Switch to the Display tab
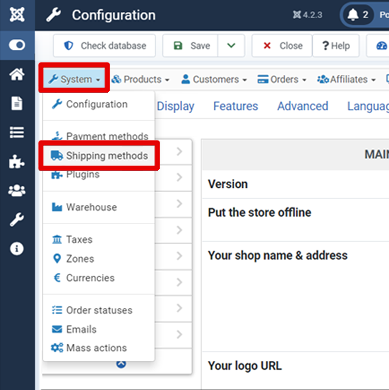This screenshot has width=389, height=390. (x=175, y=106)
